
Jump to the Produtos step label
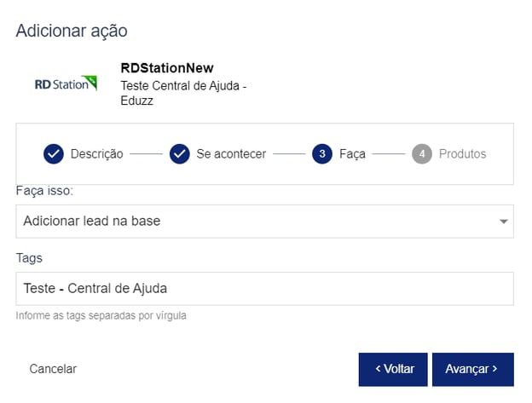(x=462, y=154)
